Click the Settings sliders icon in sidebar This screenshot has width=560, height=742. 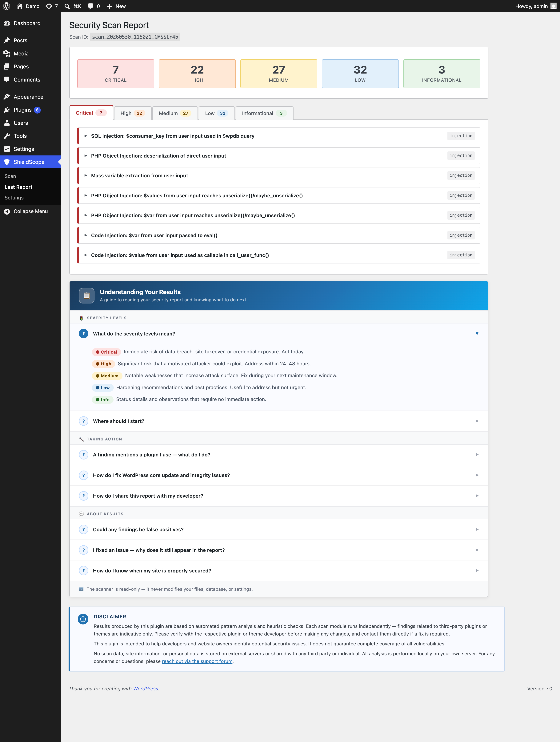click(x=7, y=149)
